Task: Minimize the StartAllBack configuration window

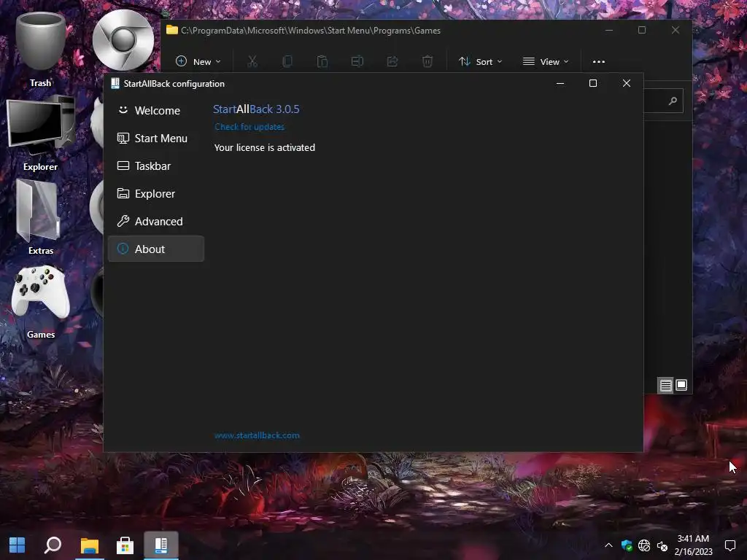Action: tap(560, 83)
